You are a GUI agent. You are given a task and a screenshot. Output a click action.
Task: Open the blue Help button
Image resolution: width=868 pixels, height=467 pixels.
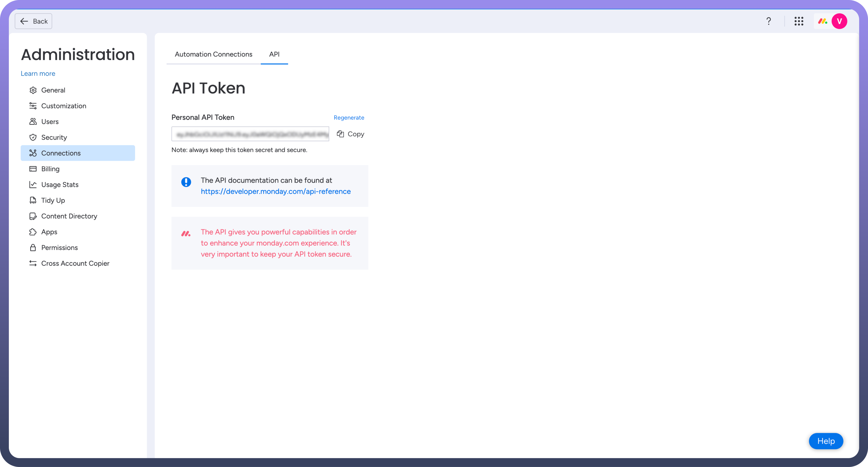pos(825,441)
